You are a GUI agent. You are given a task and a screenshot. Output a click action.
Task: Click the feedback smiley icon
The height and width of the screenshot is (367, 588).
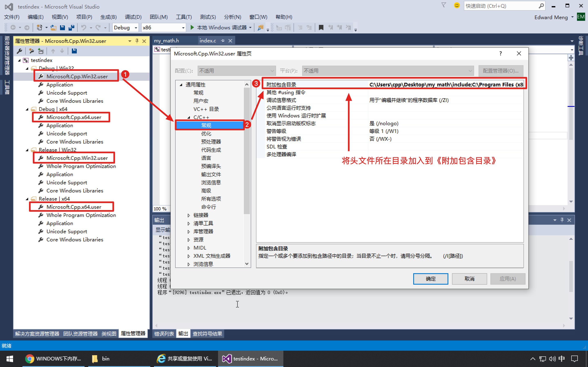[x=457, y=5]
